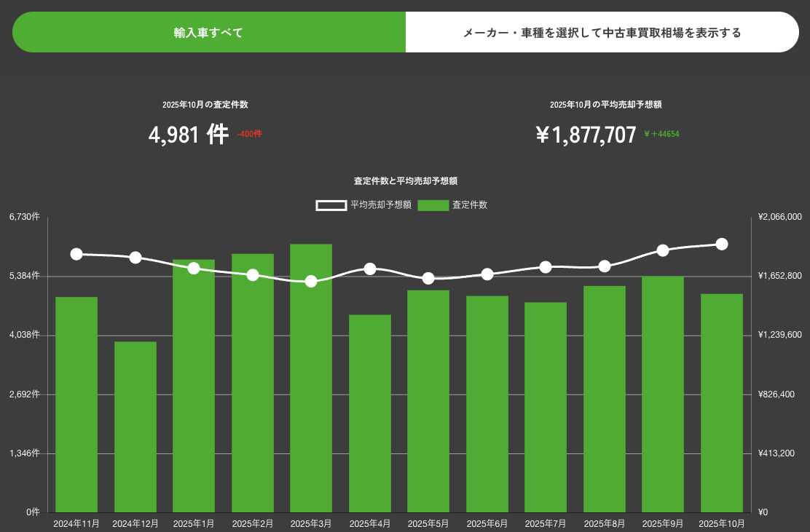
Task: Click the 2024年11月 line data point
Action: coord(76,254)
